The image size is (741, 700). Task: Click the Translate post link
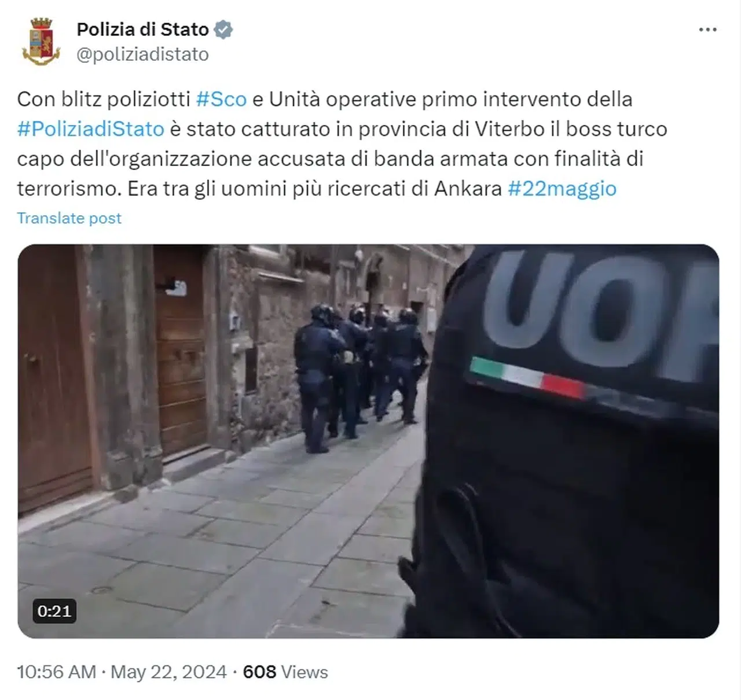click(x=69, y=218)
